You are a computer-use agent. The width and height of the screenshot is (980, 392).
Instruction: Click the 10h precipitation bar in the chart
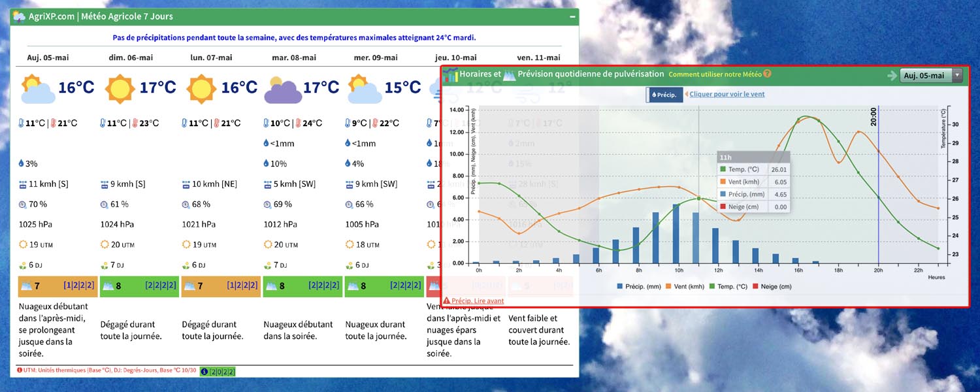point(676,234)
